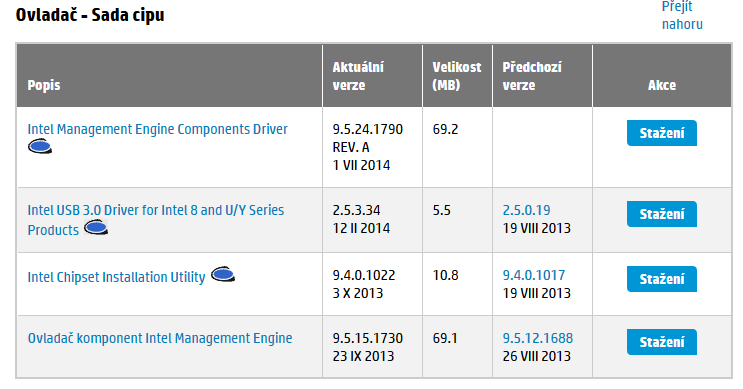Open previous version 2.5.0.19 link

pyautogui.click(x=526, y=210)
